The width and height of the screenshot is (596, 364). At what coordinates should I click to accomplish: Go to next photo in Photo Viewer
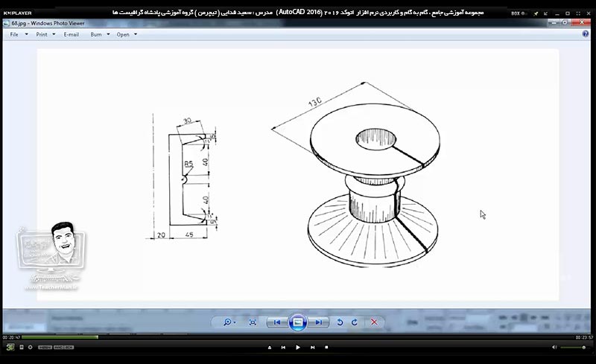coord(319,322)
